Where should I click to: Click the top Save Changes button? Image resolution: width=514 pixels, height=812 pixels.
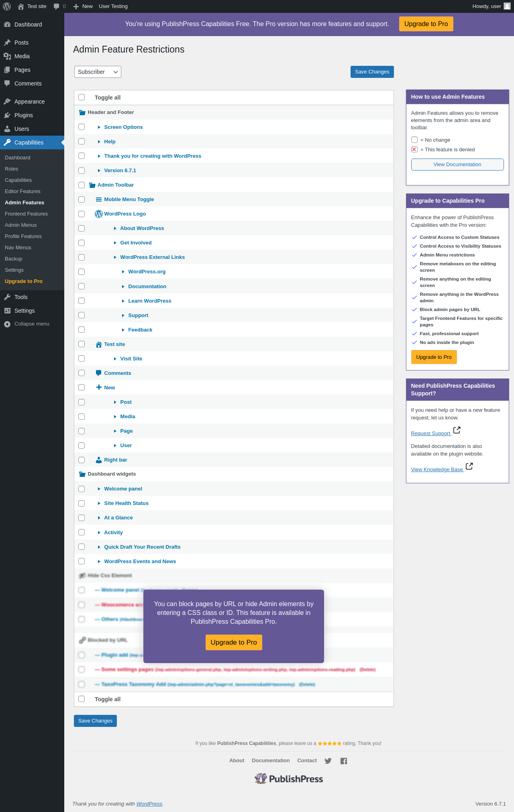point(372,72)
